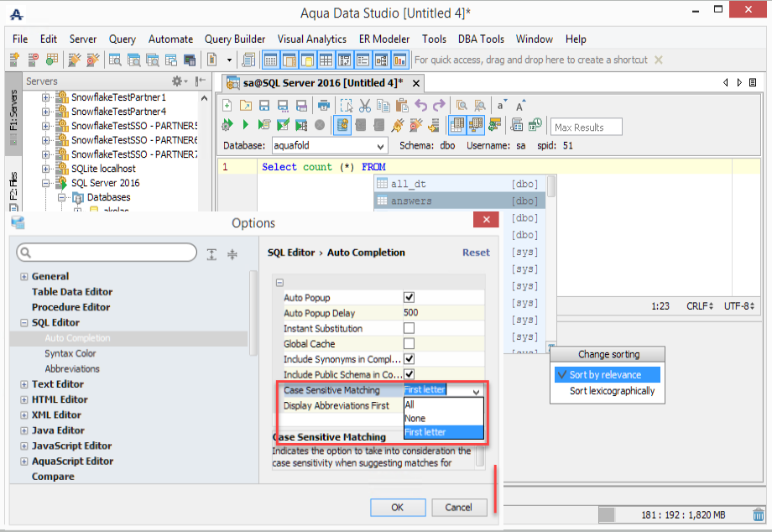772x532 pixels.
Task: Select None in Case Sensitive Matching list
Action: (x=415, y=418)
